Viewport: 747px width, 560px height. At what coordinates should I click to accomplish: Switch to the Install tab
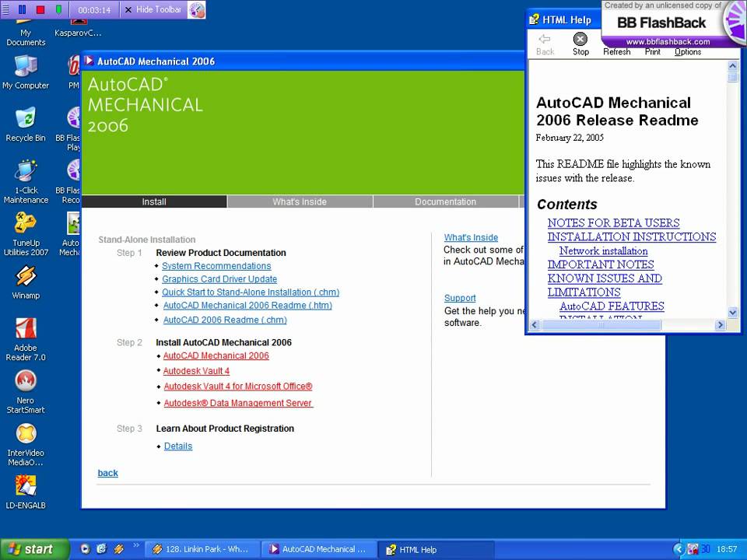154,201
